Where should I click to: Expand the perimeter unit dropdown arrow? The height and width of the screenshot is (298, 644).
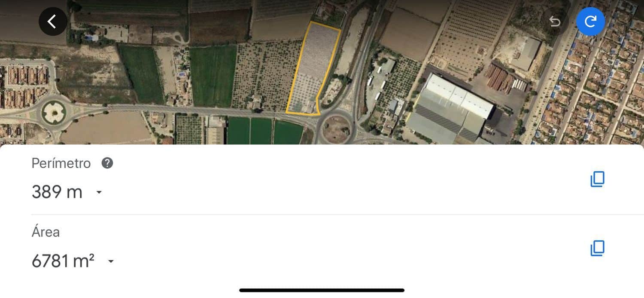[x=99, y=192]
